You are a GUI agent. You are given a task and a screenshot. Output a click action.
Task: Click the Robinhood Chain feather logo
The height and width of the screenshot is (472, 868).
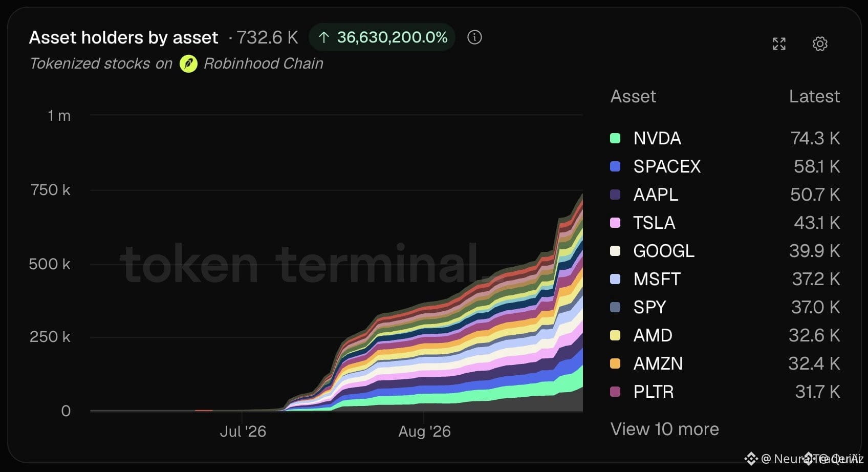188,64
